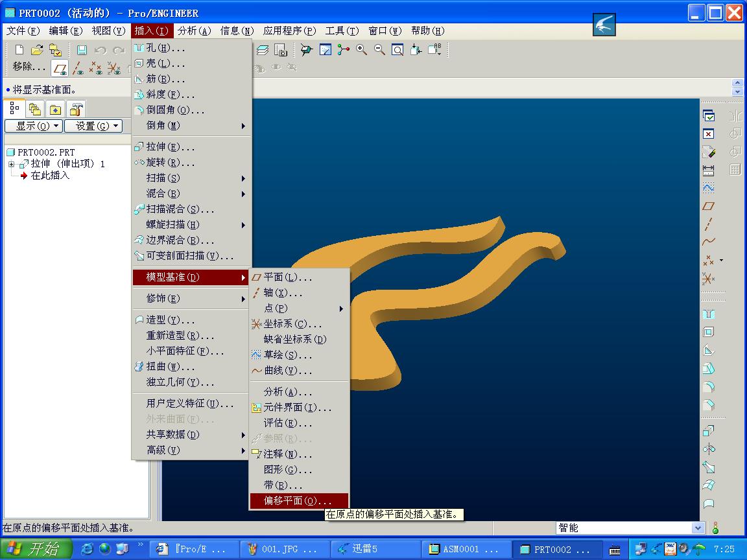Screen dimensions: 747x560
Task: Click the datum plane tool in right toolbar
Action: point(708,206)
